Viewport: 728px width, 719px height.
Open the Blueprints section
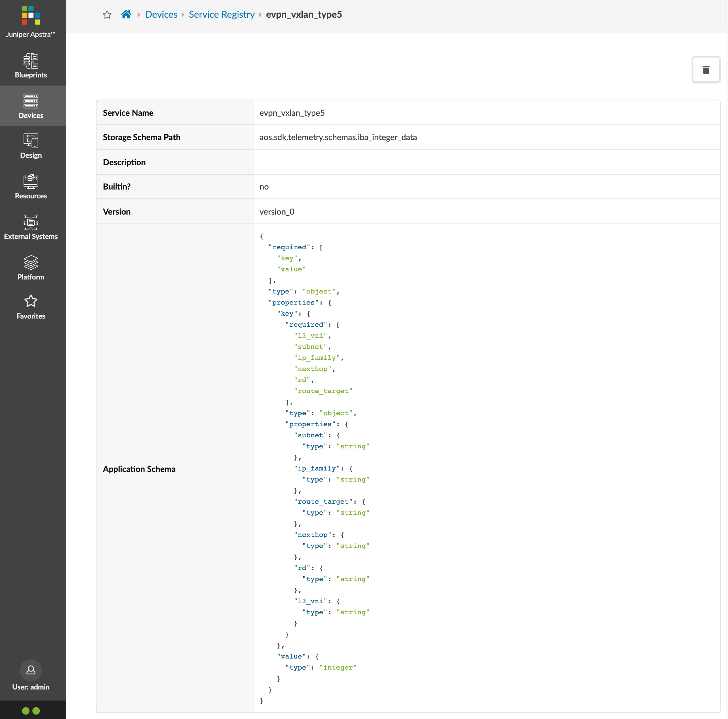31,66
